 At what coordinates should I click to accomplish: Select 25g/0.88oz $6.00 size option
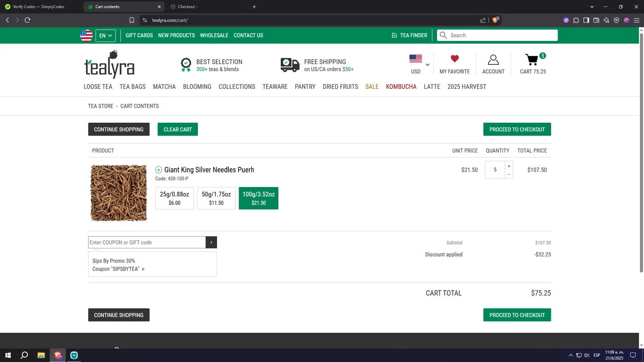(174, 198)
